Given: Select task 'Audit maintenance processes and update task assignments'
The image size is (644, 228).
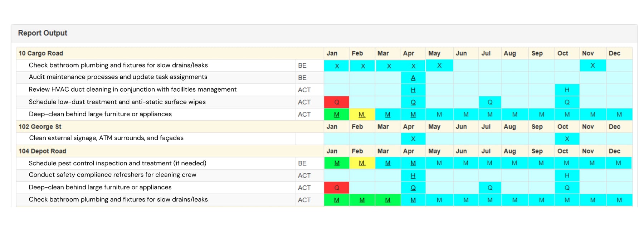Looking at the screenshot, I should 118,77.
